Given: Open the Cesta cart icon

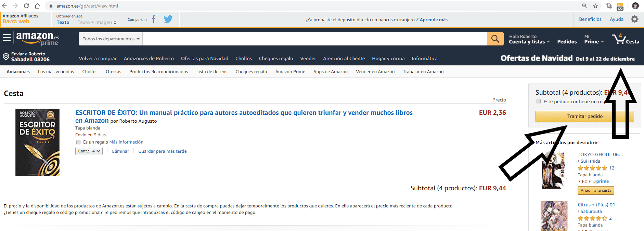Looking at the screenshot, I should point(626,39).
